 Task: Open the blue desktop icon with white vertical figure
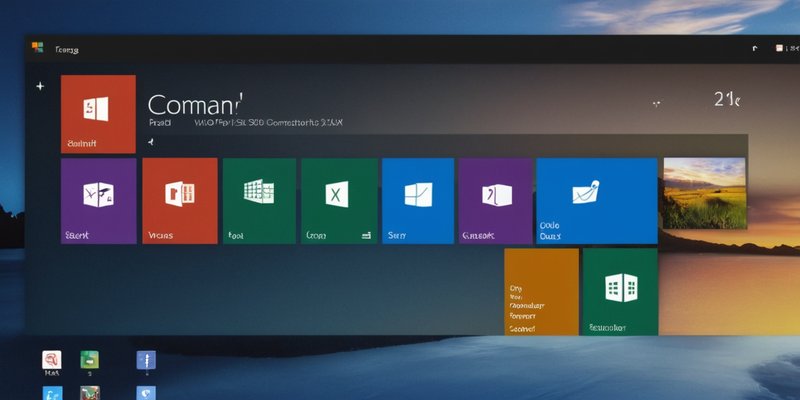146,360
